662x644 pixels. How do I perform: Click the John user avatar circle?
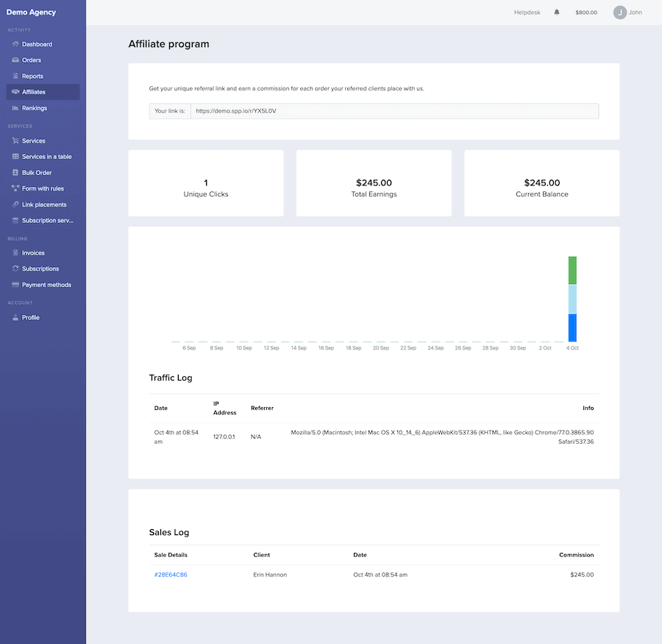[x=620, y=13]
